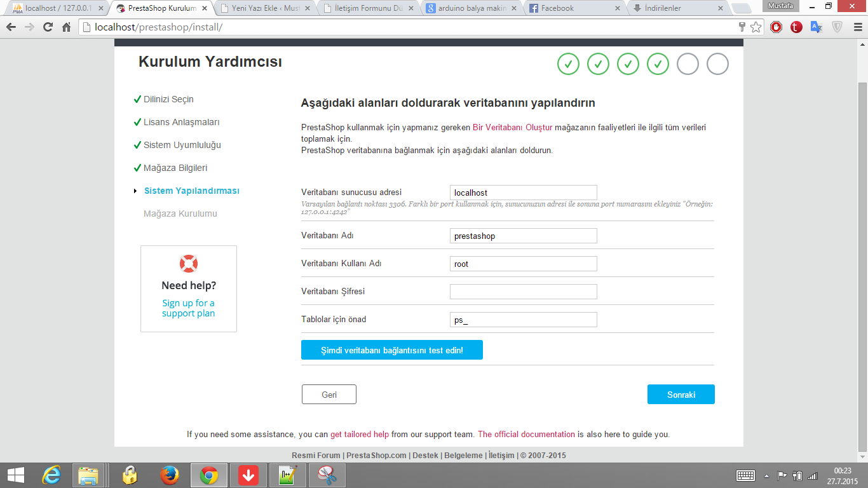Open the taskbar clock and date
The height and width of the screenshot is (488, 868).
(843, 475)
